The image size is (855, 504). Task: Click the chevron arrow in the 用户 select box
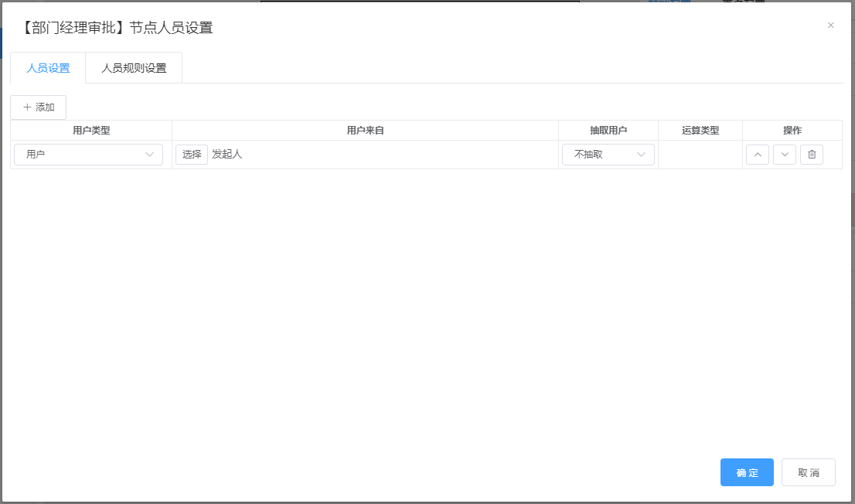tap(150, 155)
